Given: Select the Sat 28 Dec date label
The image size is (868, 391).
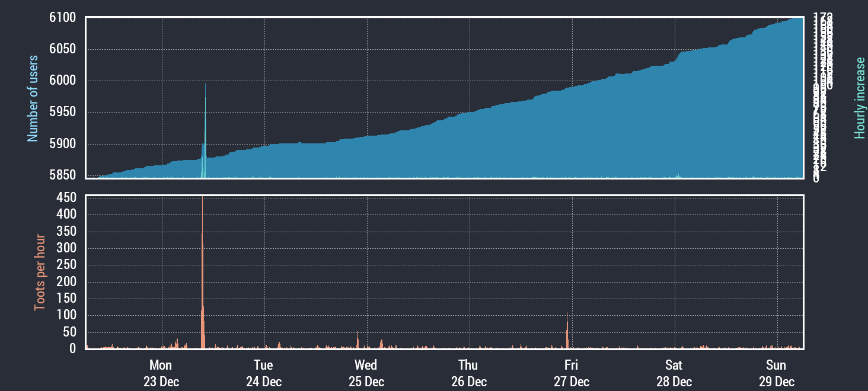Looking at the screenshot, I should point(674,373).
